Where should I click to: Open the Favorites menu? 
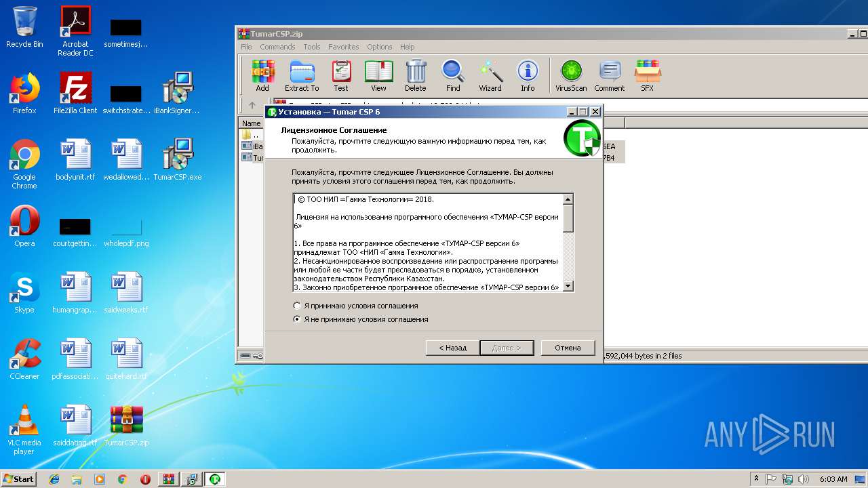(344, 47)
